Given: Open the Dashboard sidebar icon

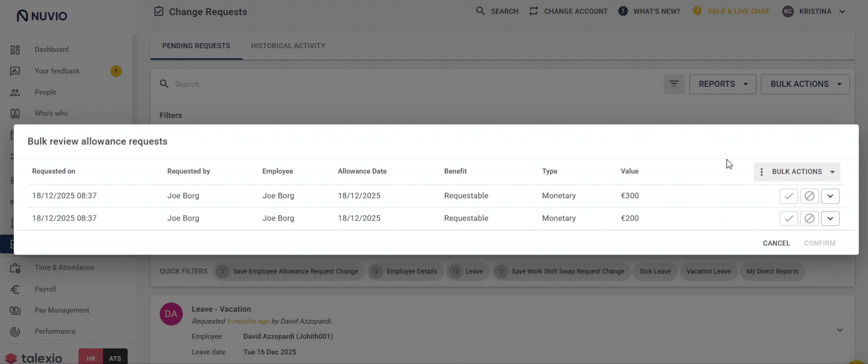Looking at the screenshot, I should [15, 50].
